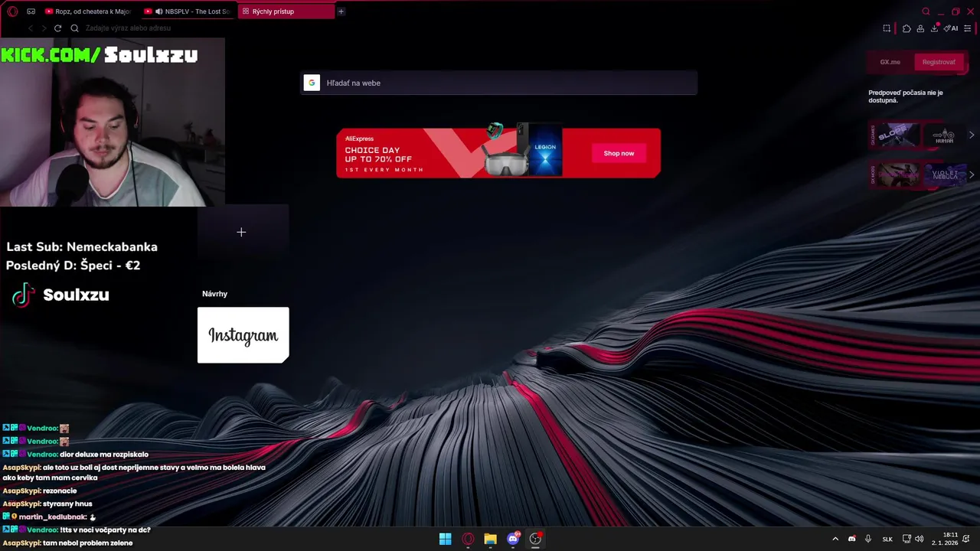Open the volume speaker tray icon
This screenshot has height=551, width=980.
[x=919, y=539]
